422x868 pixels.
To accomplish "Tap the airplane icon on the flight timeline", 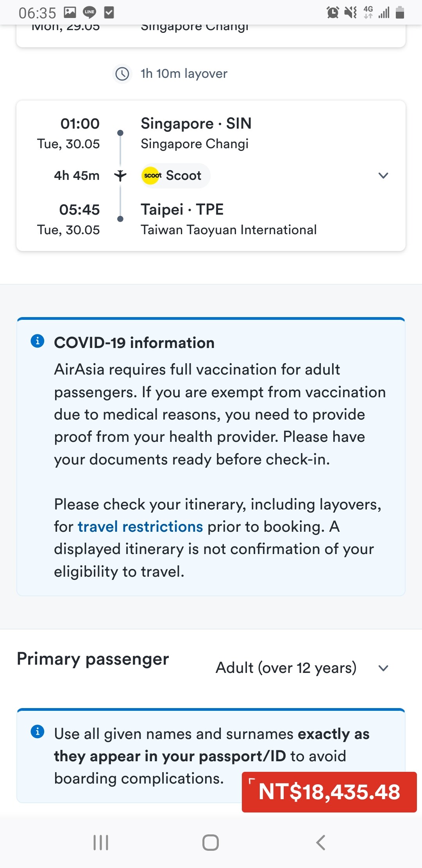I will pyautogui.click(x=120, y=176).
